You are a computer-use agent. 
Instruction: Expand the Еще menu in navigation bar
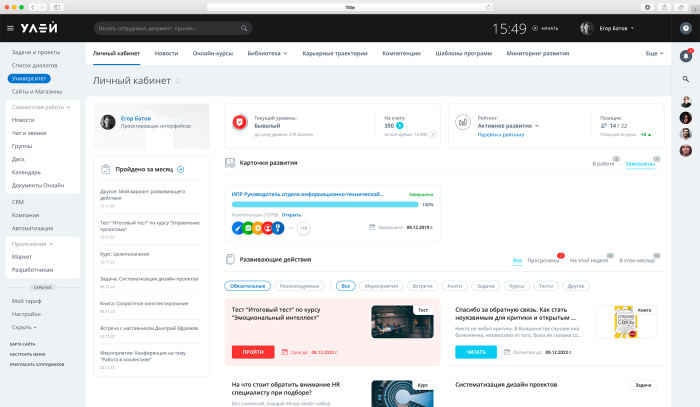(653, 52)
